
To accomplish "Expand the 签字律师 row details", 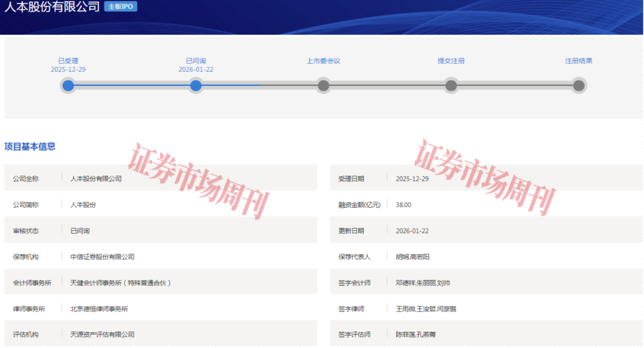I will [483, 308].
